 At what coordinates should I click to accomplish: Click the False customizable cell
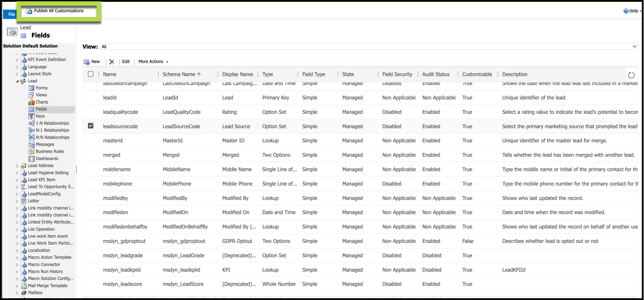coord(468,241)
